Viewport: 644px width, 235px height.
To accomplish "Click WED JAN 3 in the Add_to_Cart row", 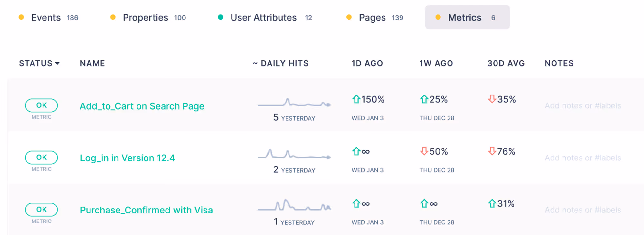I will coord(367,118).
